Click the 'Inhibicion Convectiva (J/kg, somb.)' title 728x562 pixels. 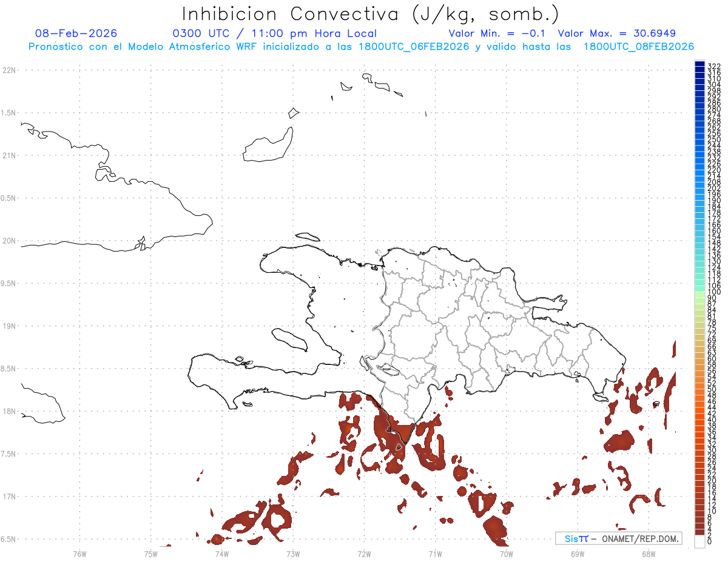pyautogui.click(x=370, y=14)
